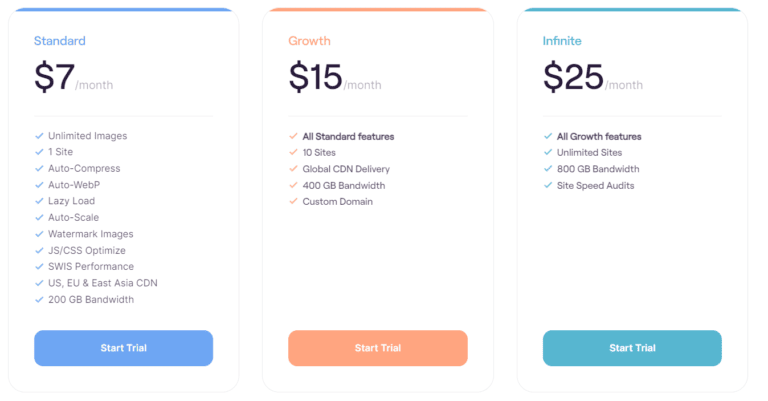Click the teal checkmark beside Unlimited Sites
Image resolution: width=768 pixels, height=401 pixels.
[x=548, y=153]
